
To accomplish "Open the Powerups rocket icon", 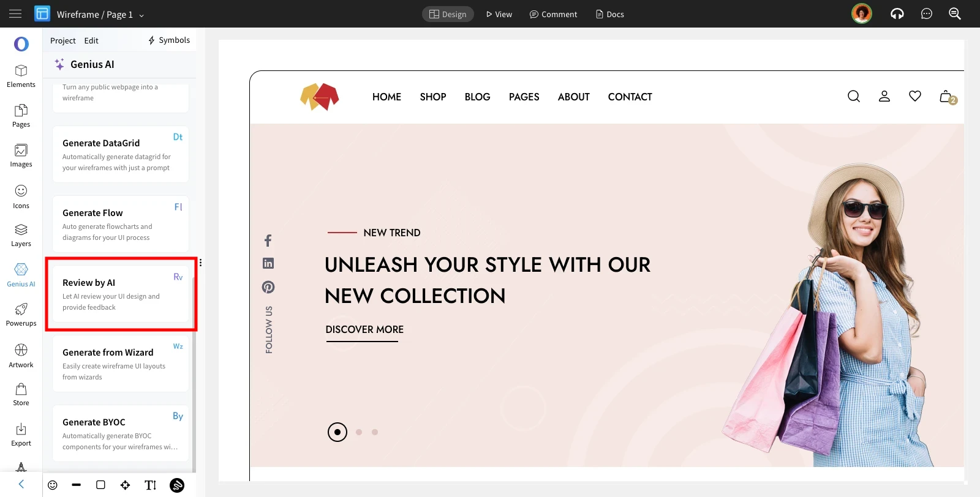I will 21,309.
